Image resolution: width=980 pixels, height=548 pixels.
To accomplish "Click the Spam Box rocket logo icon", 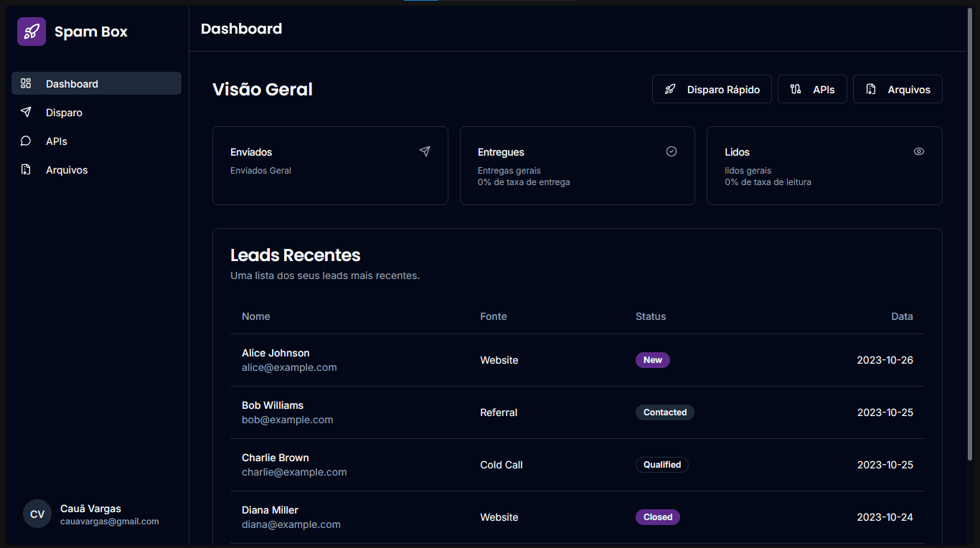I will (32, 32).
